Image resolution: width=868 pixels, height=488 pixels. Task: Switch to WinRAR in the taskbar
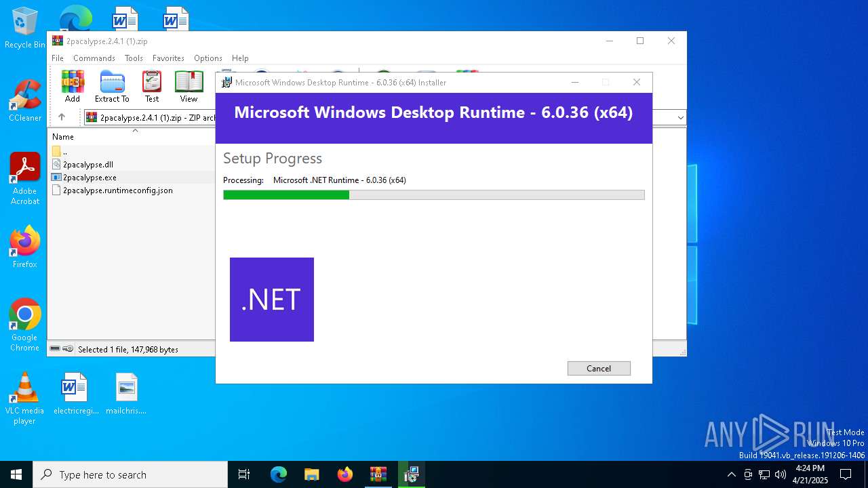pyautogui.click(x=378, y=474)
